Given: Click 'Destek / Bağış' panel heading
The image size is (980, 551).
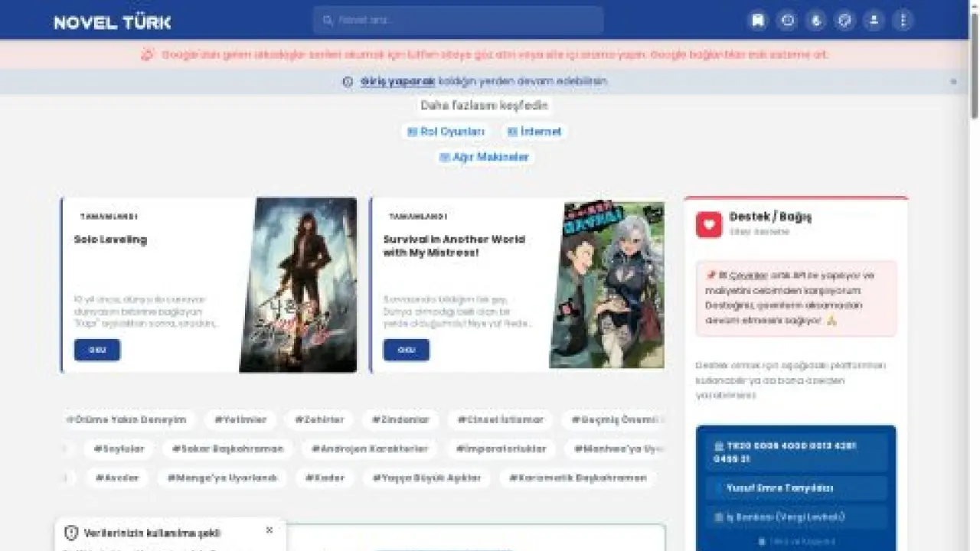Looking at the screenshot, I should (x=770, y=217).
